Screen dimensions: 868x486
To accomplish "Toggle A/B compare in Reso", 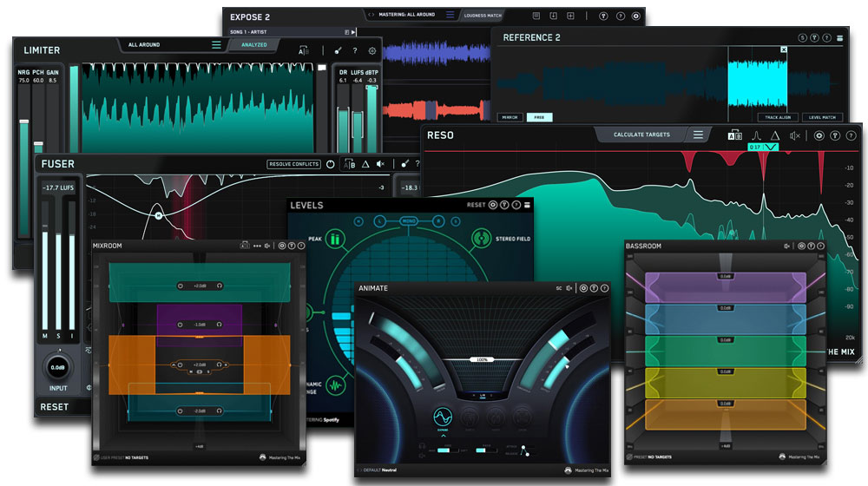I will pyautogui.click(x=734, y=135).
